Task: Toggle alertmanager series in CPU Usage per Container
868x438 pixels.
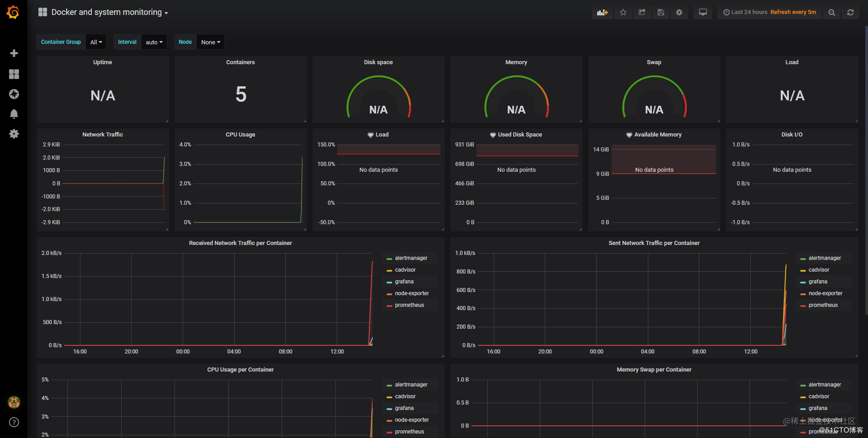Action: coord(411,384)
